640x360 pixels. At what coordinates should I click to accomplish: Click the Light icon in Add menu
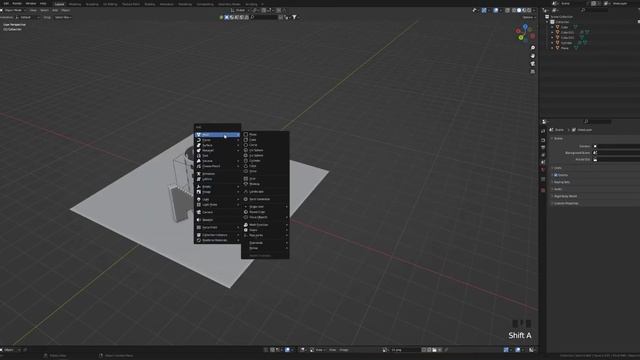199,200
